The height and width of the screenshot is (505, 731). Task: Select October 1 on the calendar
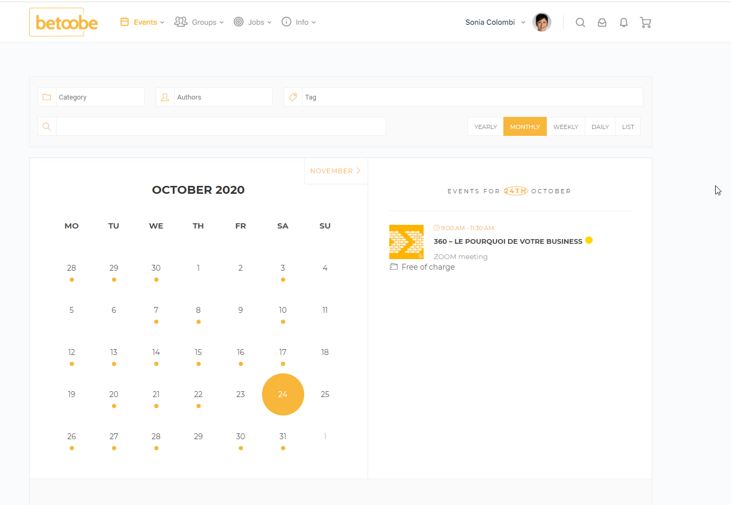pos(198,268)
